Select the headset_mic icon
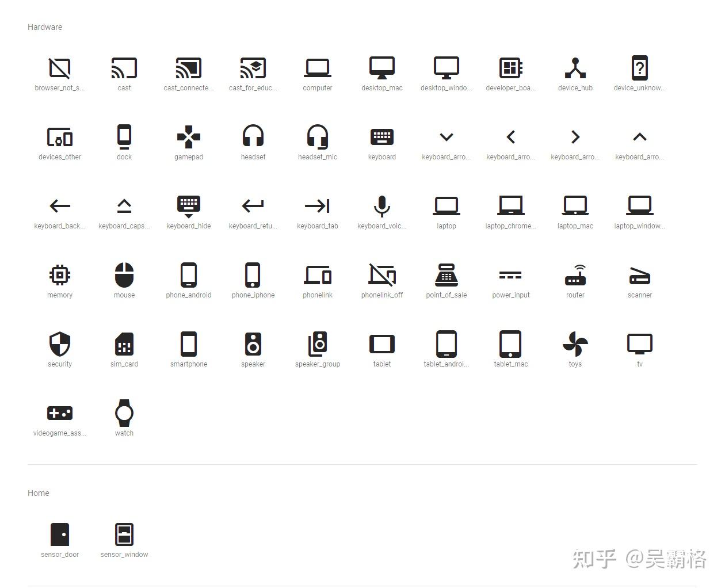The height and width of the screenshot is (588, 725). 317,137
